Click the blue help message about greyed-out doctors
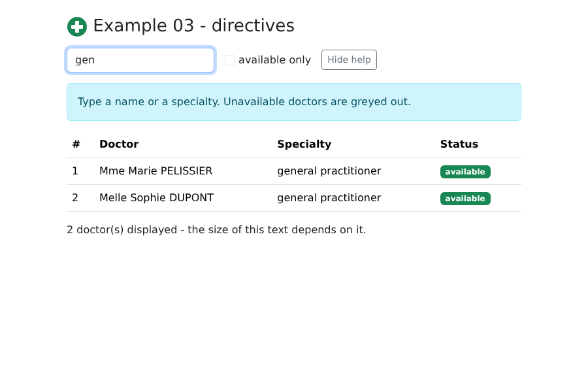Image resolution: width=588 pixels, height=392 pixels. 294,102
